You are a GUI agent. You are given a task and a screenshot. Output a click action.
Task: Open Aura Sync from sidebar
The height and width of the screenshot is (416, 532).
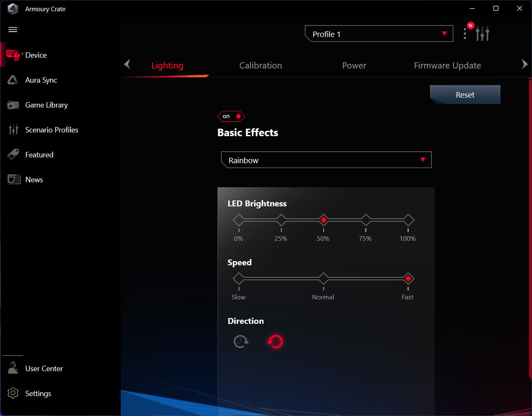click(x=41, y=80)
